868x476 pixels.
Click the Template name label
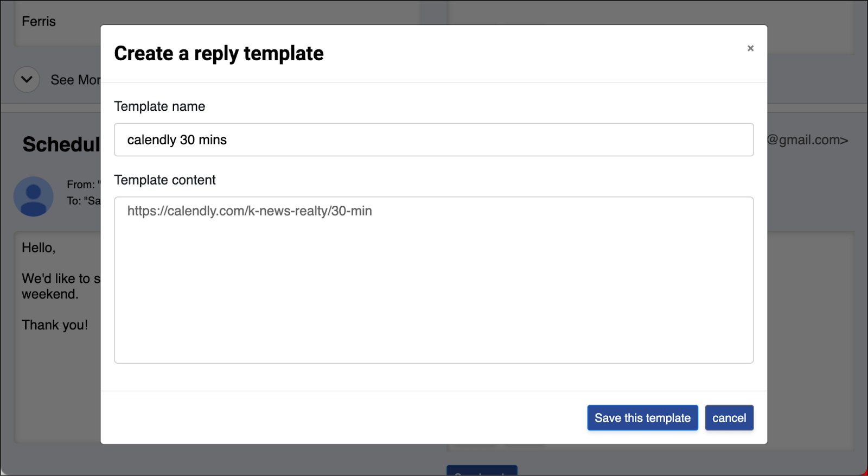[x=159, y=106]
